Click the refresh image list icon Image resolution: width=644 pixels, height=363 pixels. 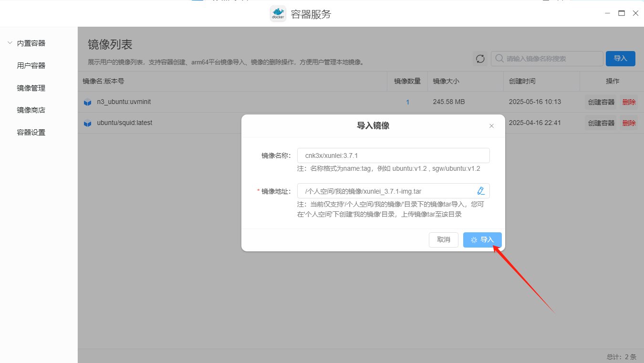point(480,59)
